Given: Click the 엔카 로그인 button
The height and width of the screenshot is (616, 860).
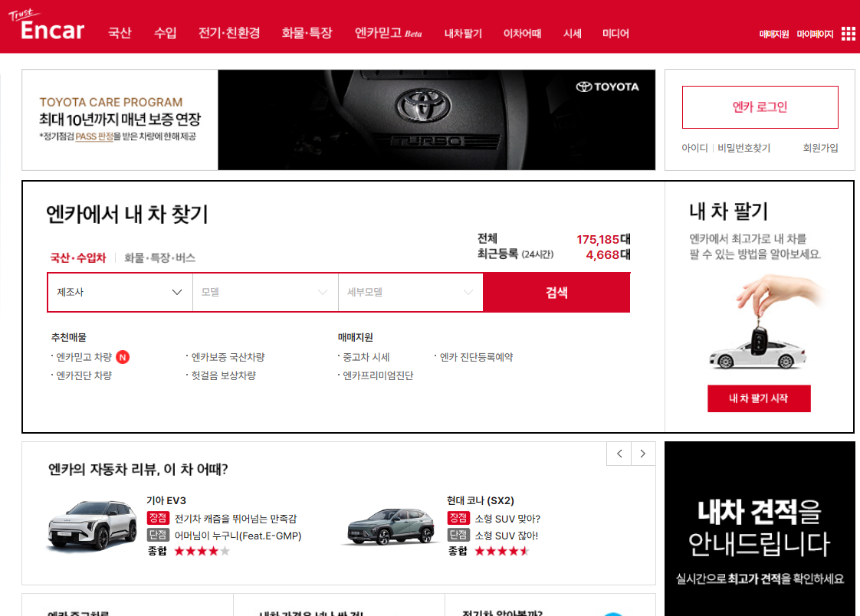Looking at the screenshot, I should [x=760, y=106].
